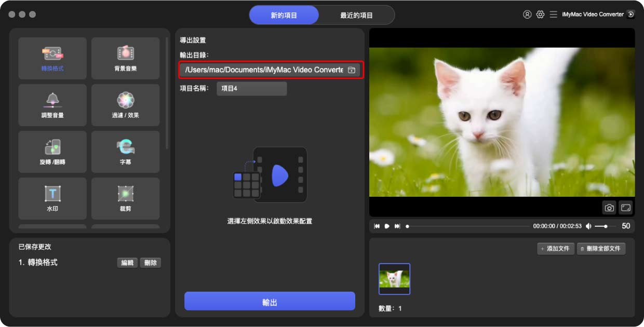Open the 水印 watermark tool

[52, 198]
